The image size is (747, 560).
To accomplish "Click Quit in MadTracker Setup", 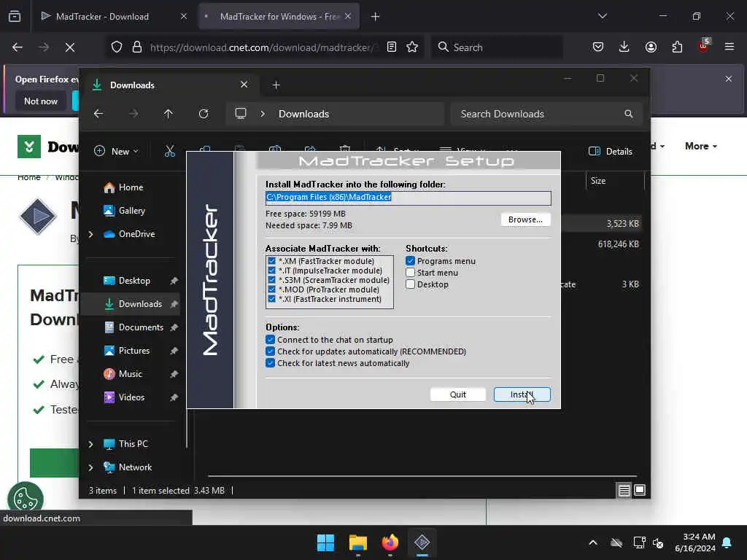I will coord(458,394).
